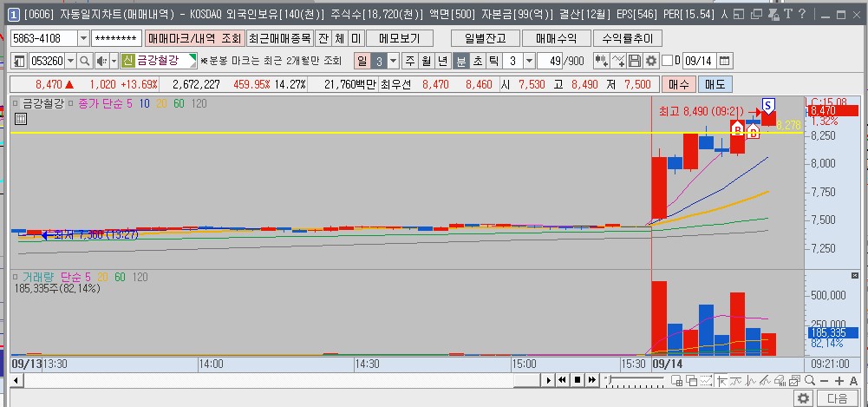Image resolution: width=868 pixels, height=407 pixels.
Task: Click the chart image capture icon
Action: click(795, 380)
